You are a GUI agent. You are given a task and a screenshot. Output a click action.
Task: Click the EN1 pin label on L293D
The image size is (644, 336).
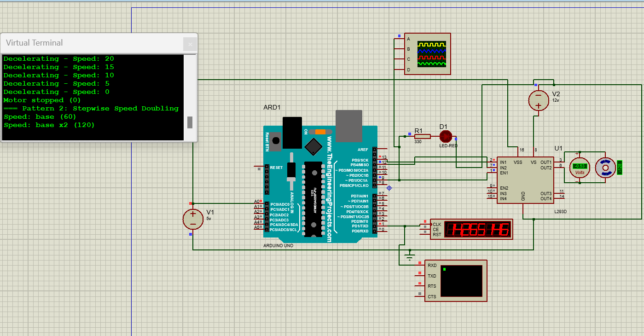504,173
